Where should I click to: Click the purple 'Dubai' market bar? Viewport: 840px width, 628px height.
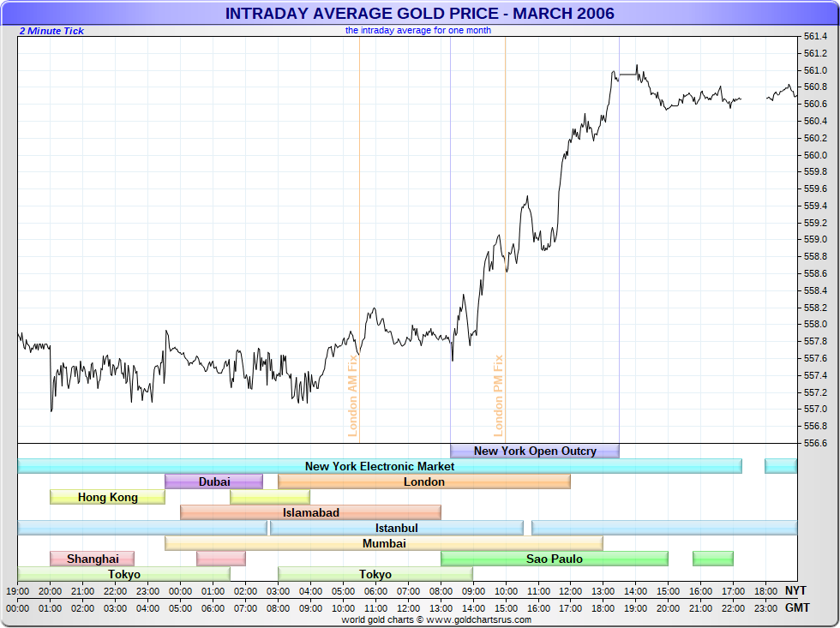pyautogui.click(x=213, y=481)
